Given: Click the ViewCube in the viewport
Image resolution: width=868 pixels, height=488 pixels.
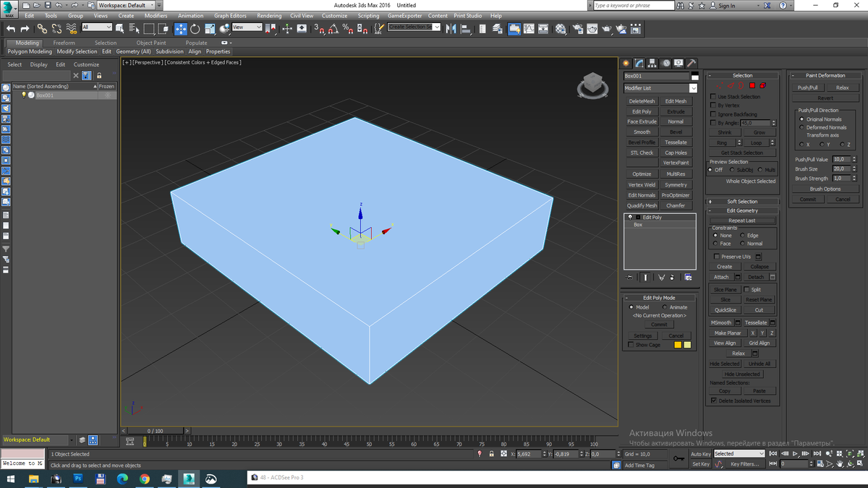Looking at the screenshot, I should (592, 85).
